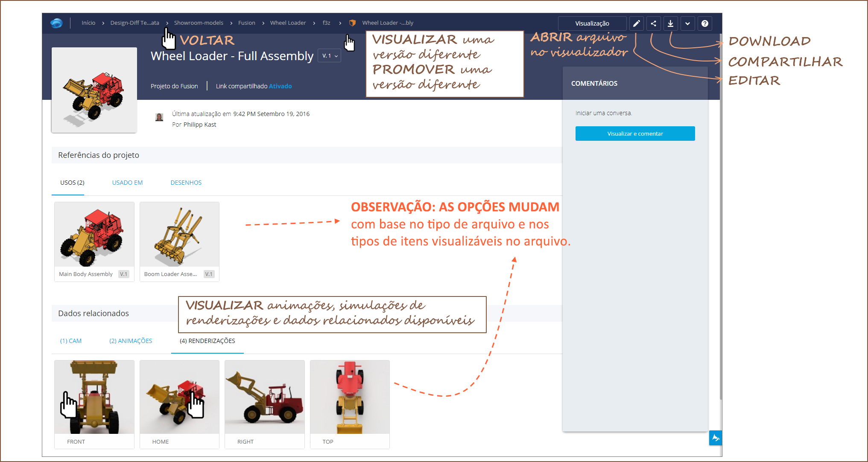Screen dimensions: 868x462
Task: Open the Main Body Assembly thumbnail
Action: 94,235
